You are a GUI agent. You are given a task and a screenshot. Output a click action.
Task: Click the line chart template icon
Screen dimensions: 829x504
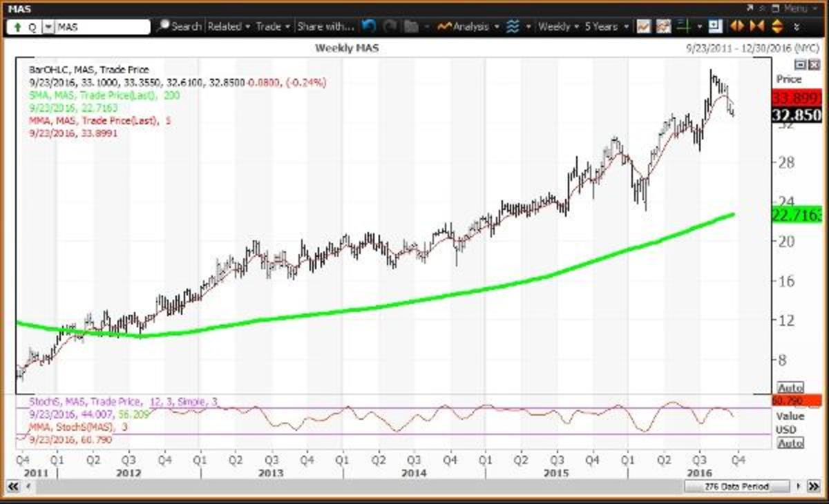[x=643, y=27]
